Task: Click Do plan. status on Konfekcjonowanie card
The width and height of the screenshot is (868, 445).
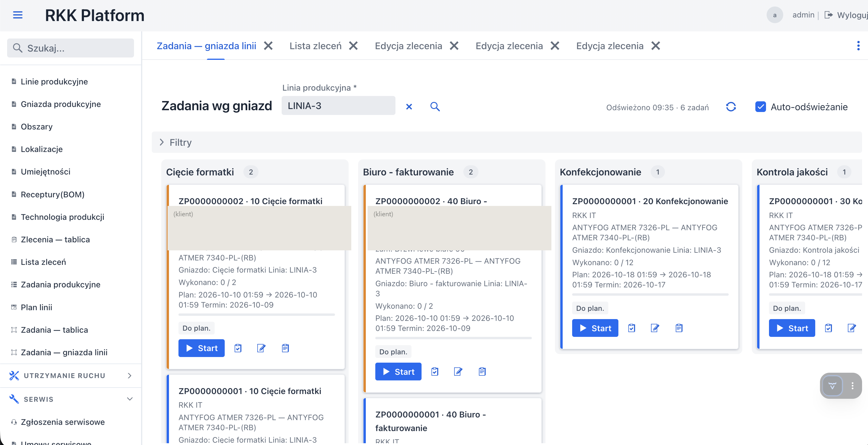Action: (x=590, y=308)
